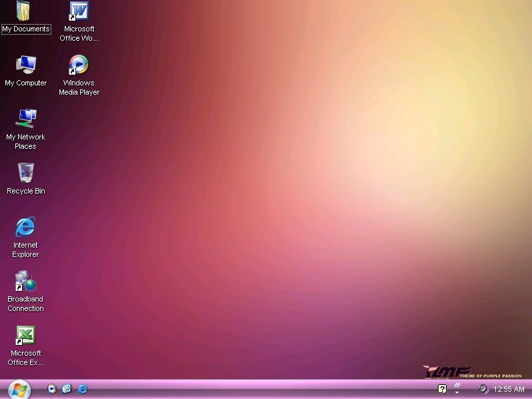Open My Network Places icon

(25, 119)
